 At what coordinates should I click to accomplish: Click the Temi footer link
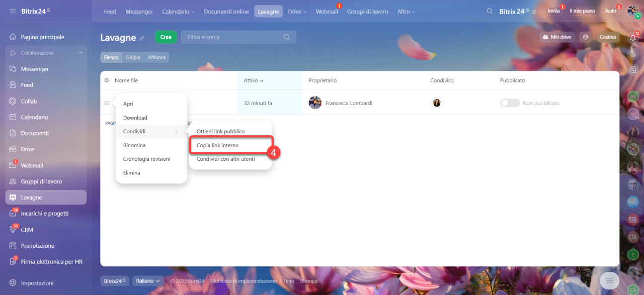(289, 281)
